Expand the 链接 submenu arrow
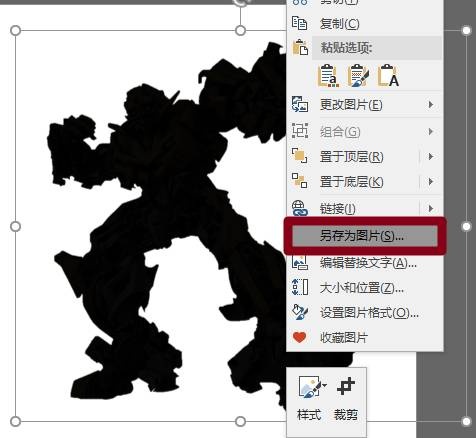The width and height of the screenshot is (476, 438). (x=431, y=209)
